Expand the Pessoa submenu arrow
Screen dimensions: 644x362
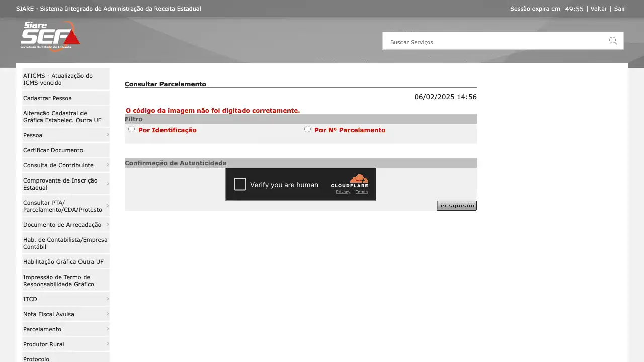(x=107, y=135)
